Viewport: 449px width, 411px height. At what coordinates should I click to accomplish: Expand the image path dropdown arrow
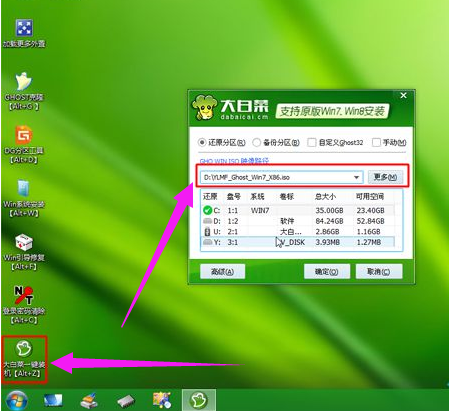click(x=356, y=177)
